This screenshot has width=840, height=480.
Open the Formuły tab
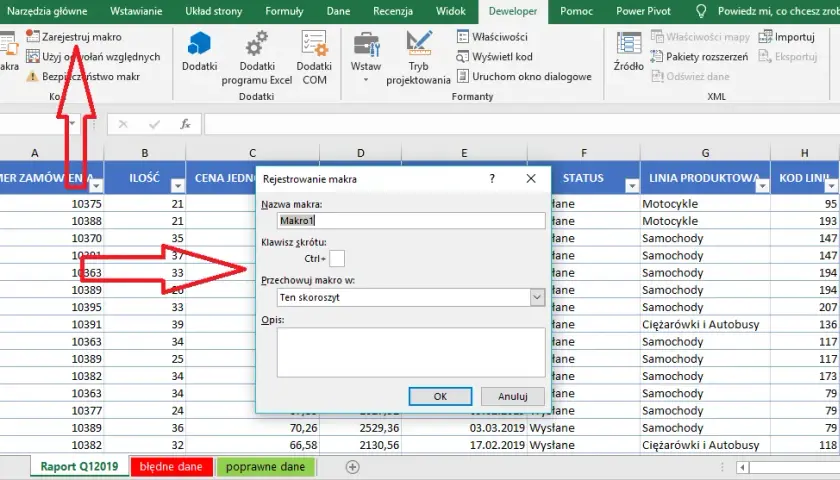(284, 11)
